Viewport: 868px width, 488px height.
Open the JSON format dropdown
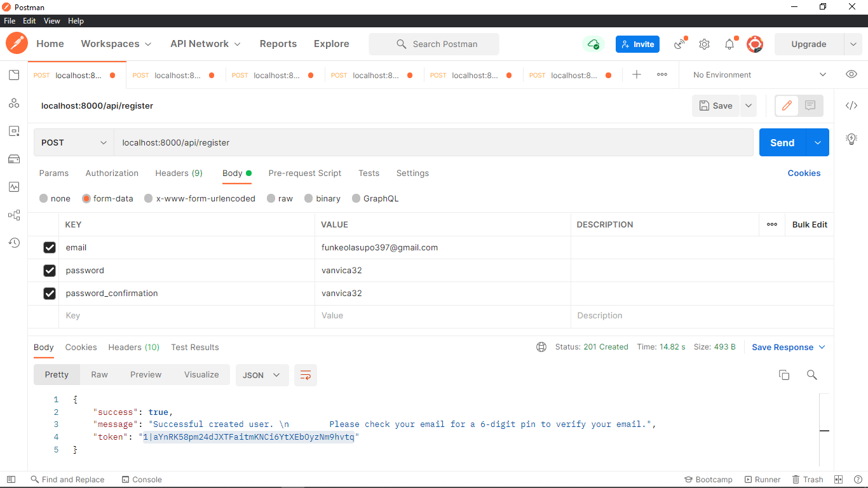click(262, 375)
